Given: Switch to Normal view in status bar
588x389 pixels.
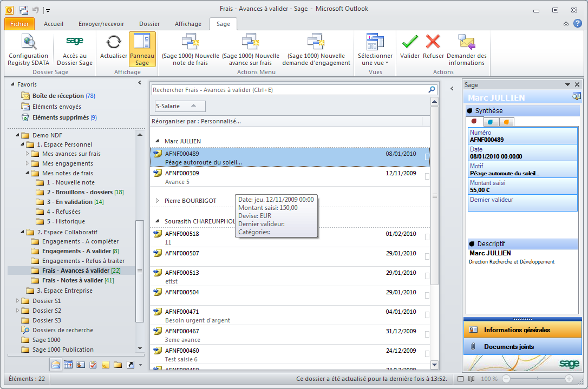Looking at the screenshot, I should click(461, 379).
